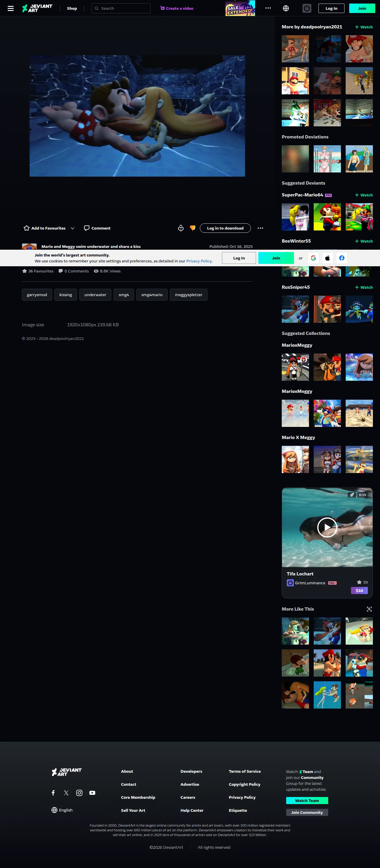Favourite star on Tifa Lochart card
This screenshot has width=380, height=868.
360,582
